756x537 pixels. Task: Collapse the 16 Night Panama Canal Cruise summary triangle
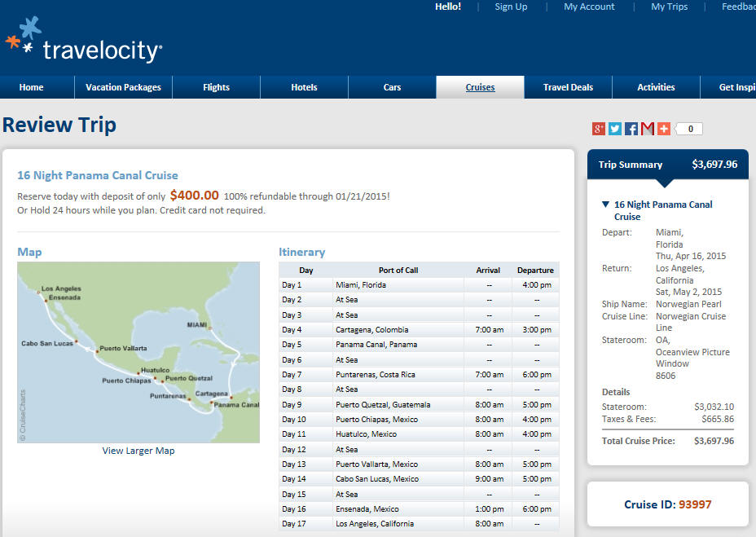(605, 204)
